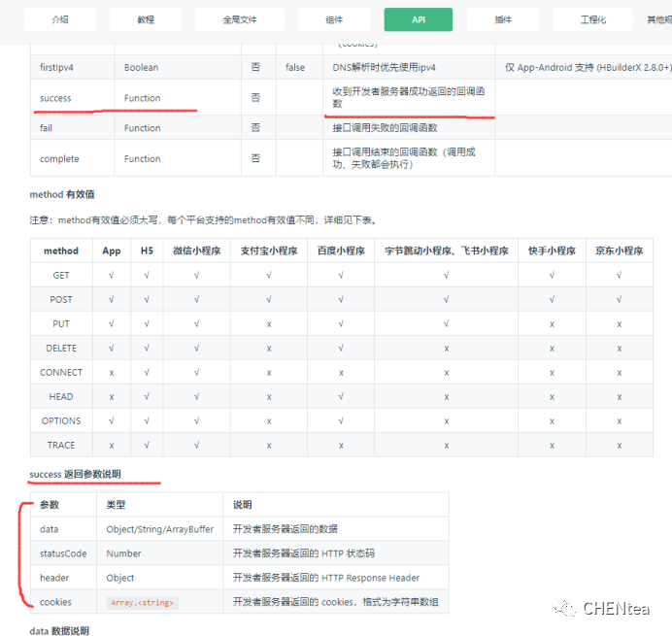Viewport: 672px width, 636px height.
Task: Select the京东小程序 column header
Action: pos(620,251)
